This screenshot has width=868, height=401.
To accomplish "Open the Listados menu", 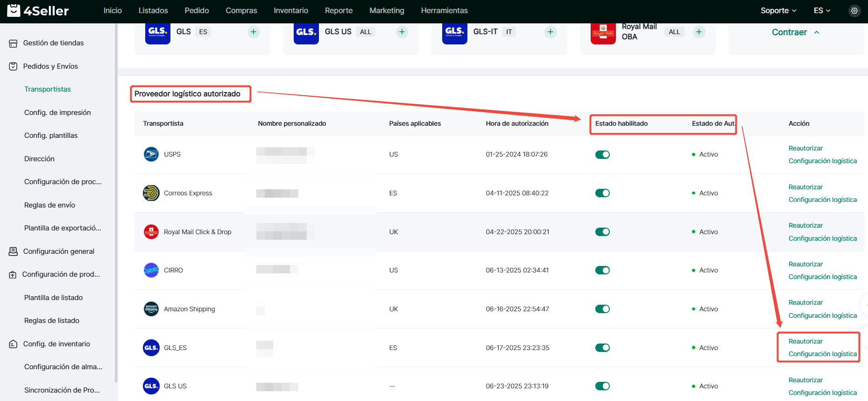I will pyautogui.click(x=153, y=10).
